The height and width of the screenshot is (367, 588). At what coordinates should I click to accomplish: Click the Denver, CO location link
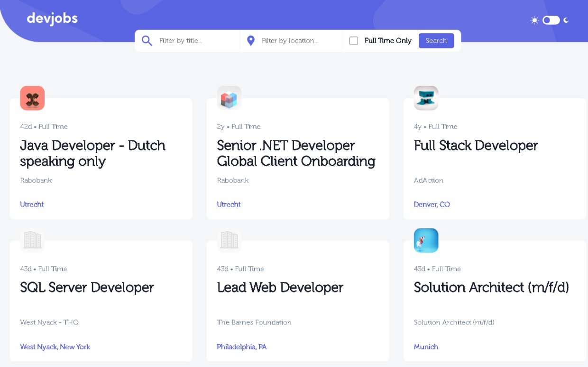tap(432, 204)
